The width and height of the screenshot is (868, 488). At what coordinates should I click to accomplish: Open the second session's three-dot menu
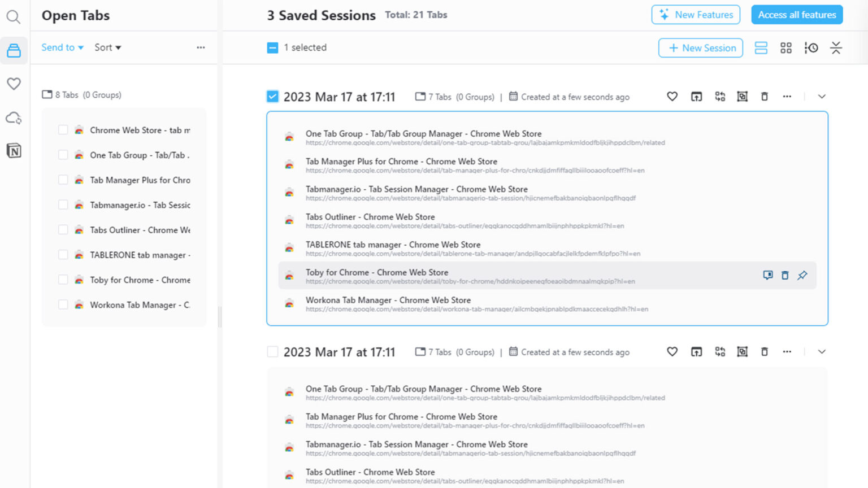[x=787, y=351]
